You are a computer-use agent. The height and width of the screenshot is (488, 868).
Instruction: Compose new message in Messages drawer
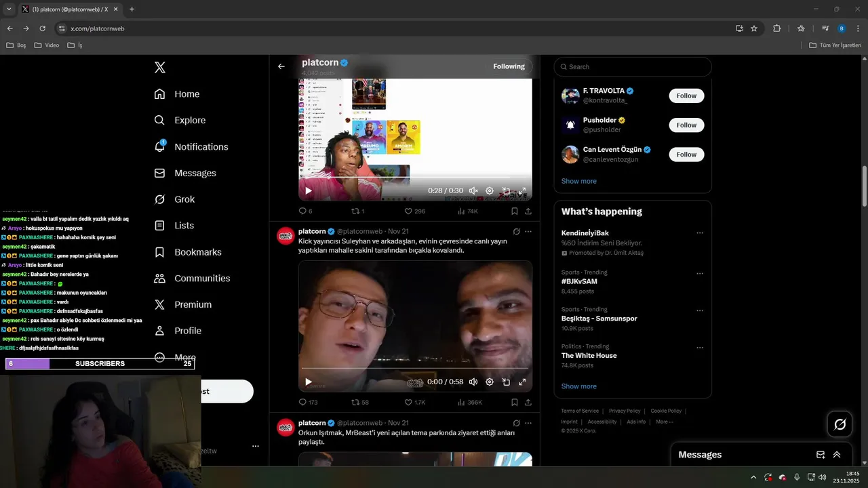[x=821, y=455]
